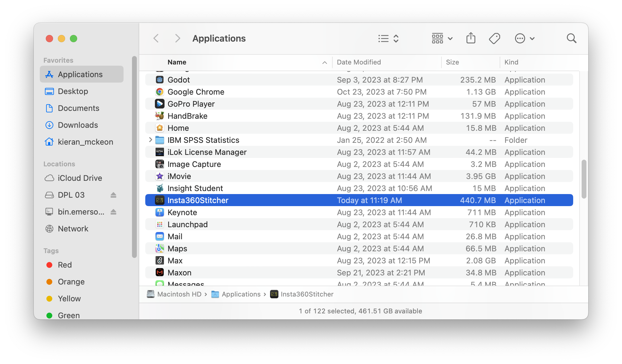This screenshot has height=364, width=622.
Task: Click the iMovie star icon
Action: [x=159, y=176]
